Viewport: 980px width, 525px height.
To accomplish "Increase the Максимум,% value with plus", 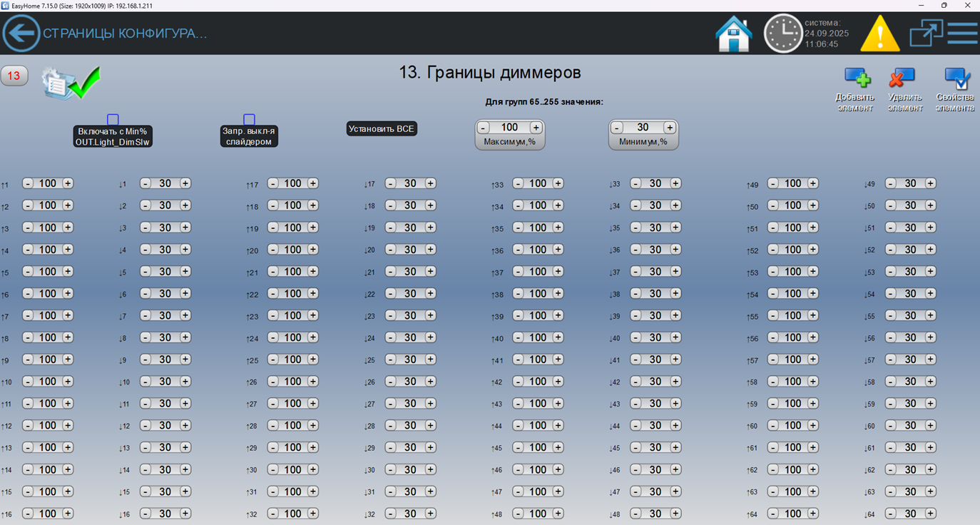I will coord(536,128).
